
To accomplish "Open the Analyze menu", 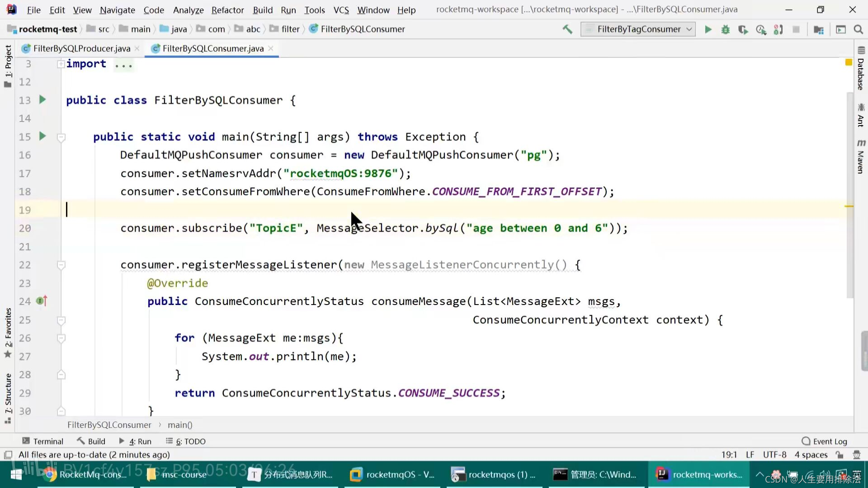I will (x=188, y=10).
